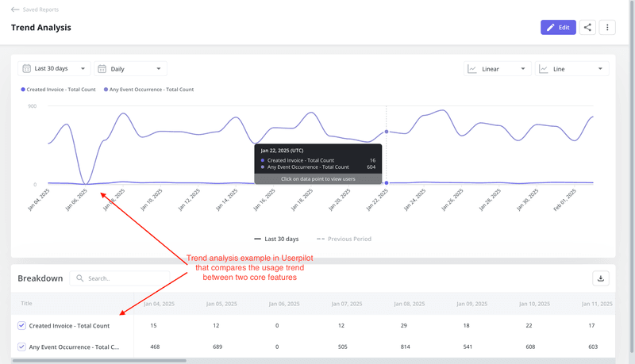635x364 pixels.
Task: Click the calendar icon beside Last 30 days
Action: point(26,69)
